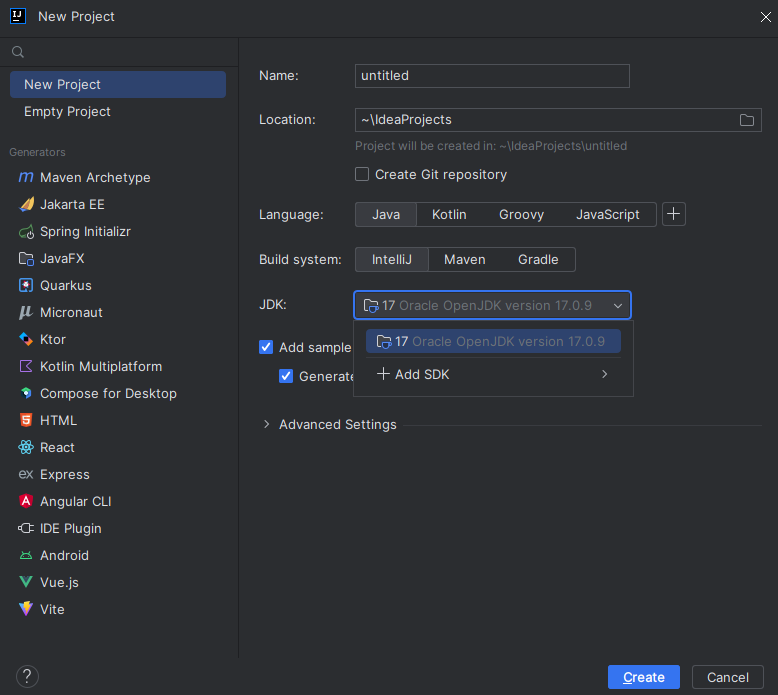
Task: Click the React generator icon
Action: click(26, 448)
